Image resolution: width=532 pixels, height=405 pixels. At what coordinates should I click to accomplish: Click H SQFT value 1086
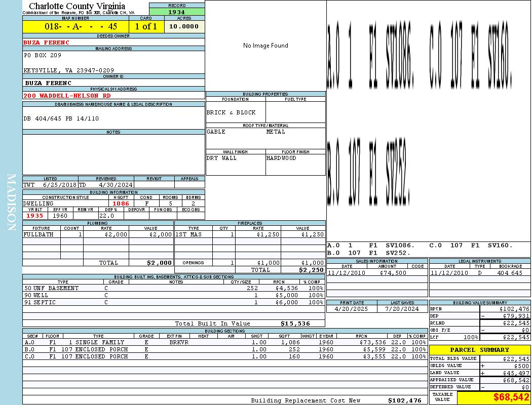pyautogui.click(x=121, y=204)
